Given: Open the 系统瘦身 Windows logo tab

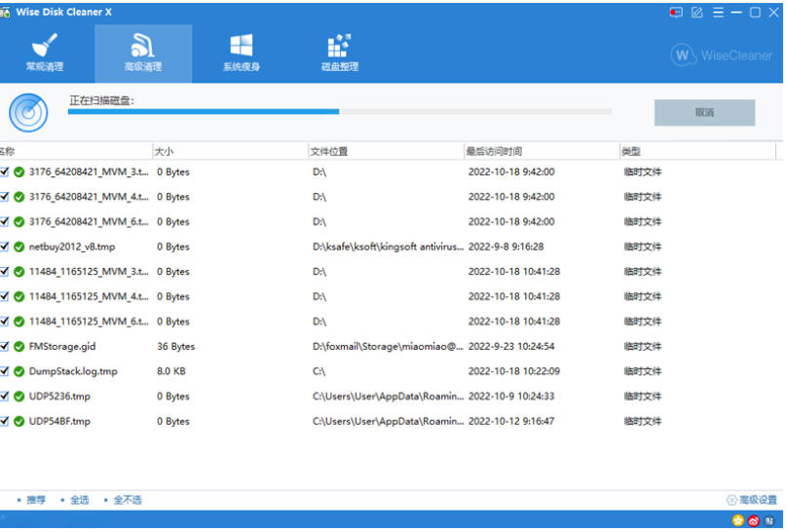Looking at the screenshot, I should [x=242, y=53].
